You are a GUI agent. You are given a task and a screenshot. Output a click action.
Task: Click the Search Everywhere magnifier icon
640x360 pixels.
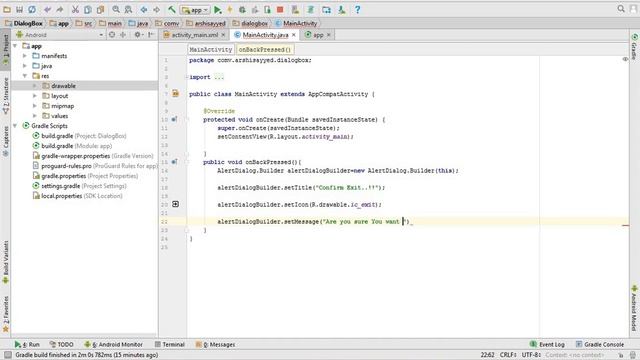coord(621,9)
